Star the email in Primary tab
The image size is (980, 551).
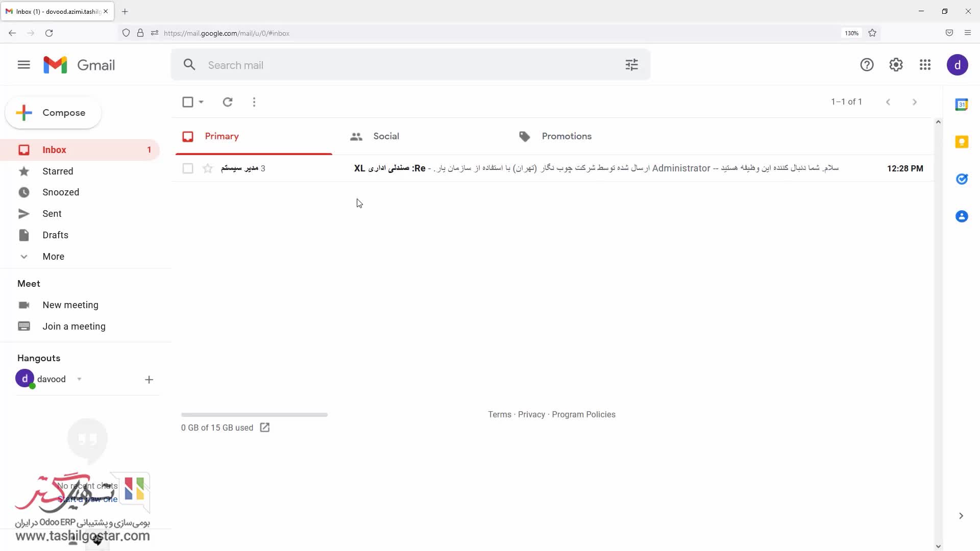tap(208, 168)
